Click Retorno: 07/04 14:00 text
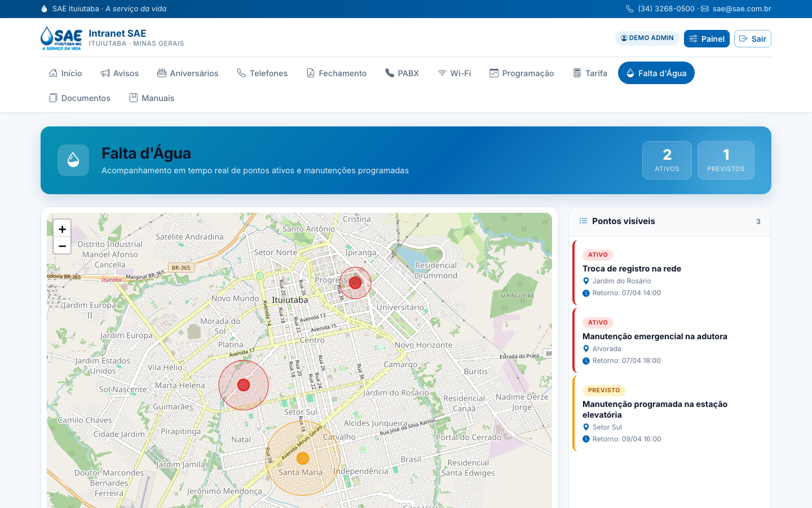Image resolution: width=812 pixels, height=508 pixels. click(626, 293)
